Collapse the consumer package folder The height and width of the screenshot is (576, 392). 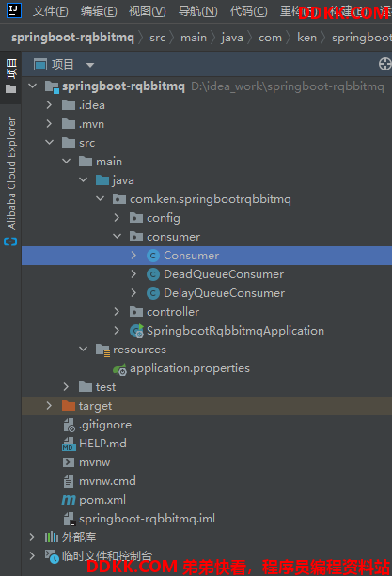[118, 237]
